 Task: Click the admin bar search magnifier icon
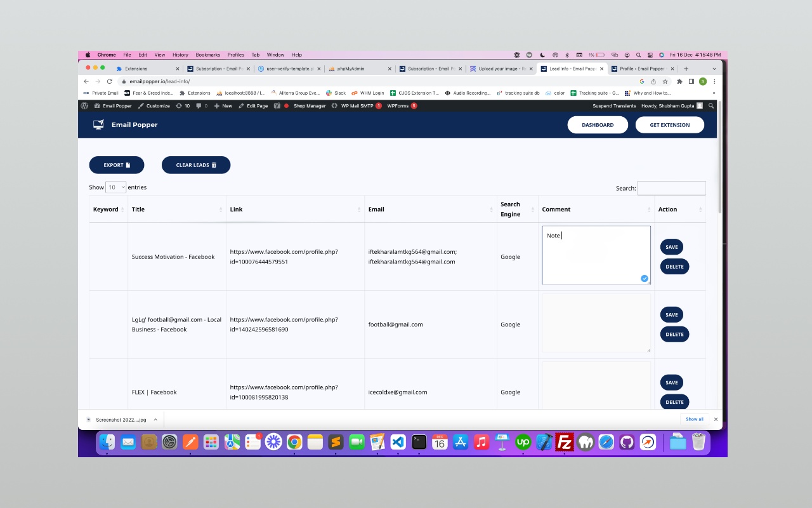[711, 106]
